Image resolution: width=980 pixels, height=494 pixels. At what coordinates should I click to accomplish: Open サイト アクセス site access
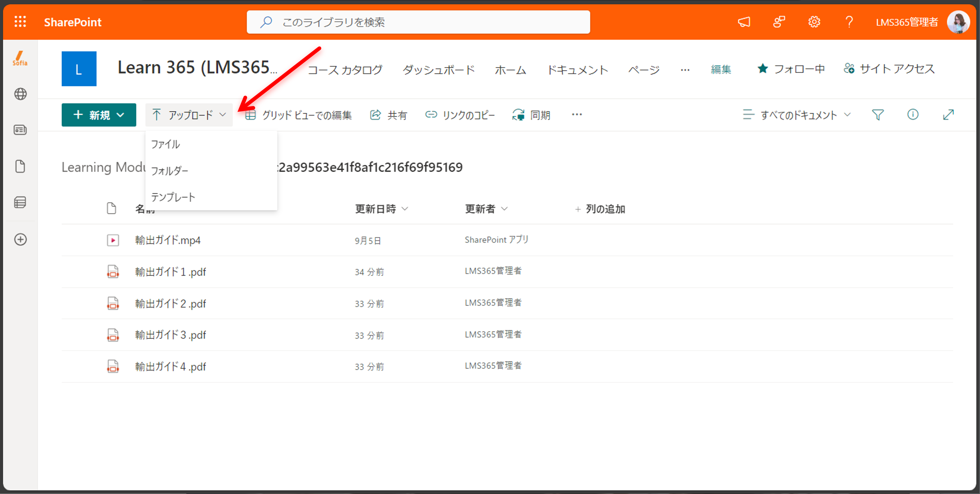[889, 69]
